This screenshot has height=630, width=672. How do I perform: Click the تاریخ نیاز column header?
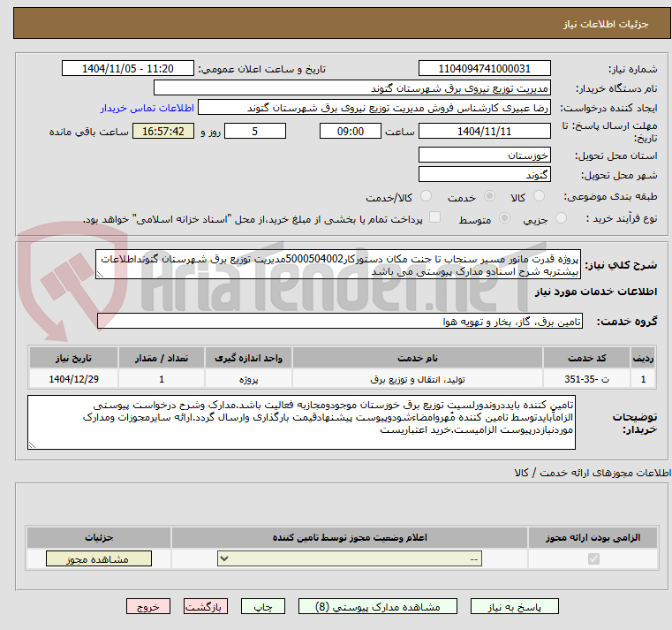coord(73,358)
